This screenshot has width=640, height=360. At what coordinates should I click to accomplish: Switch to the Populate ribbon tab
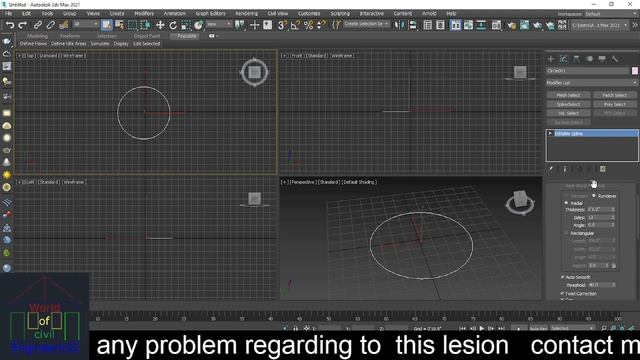pyautogui.click(x=187, y=36)
